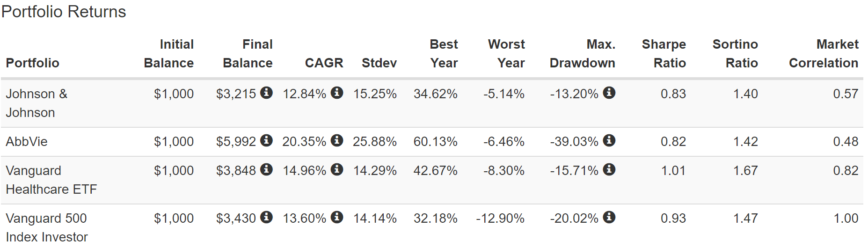The image size is (868, 248).
Task: Click info icon beside Vanguard 500 final balance $3,430
Action: click(266, 217)
